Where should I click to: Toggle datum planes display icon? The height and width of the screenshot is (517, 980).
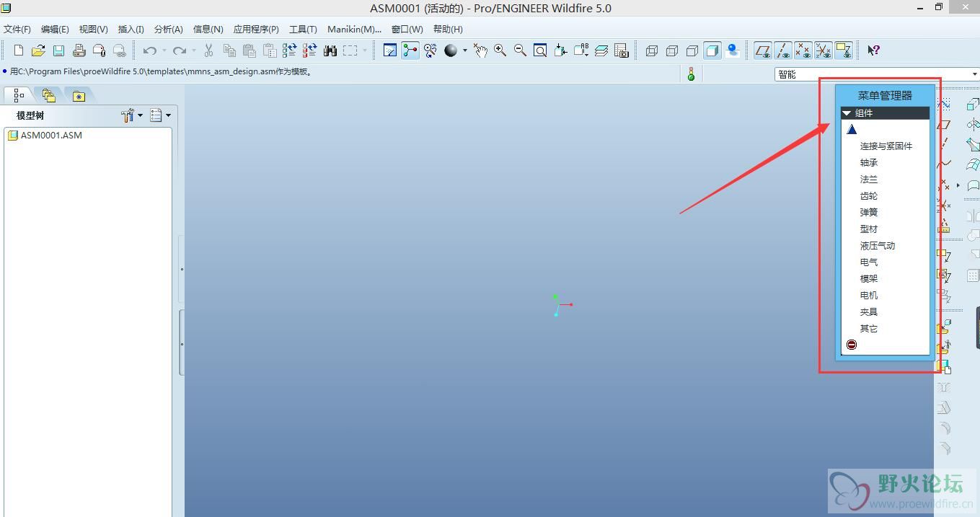point(762,50)
